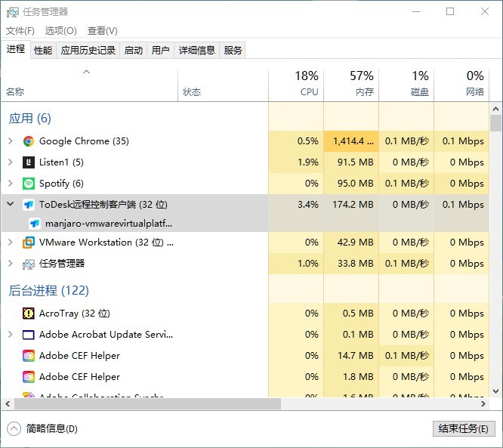Image resolution: width=503 pixels, height=448 pixels.
Task: Click the second Adobe CEF Helper icon
Action: (x=29, y=377)
